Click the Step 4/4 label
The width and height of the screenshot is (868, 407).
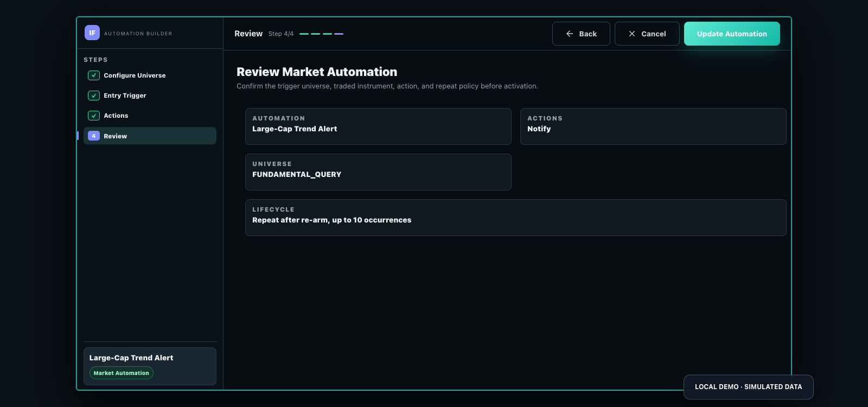pyautogui.click(x=281, y=34)
